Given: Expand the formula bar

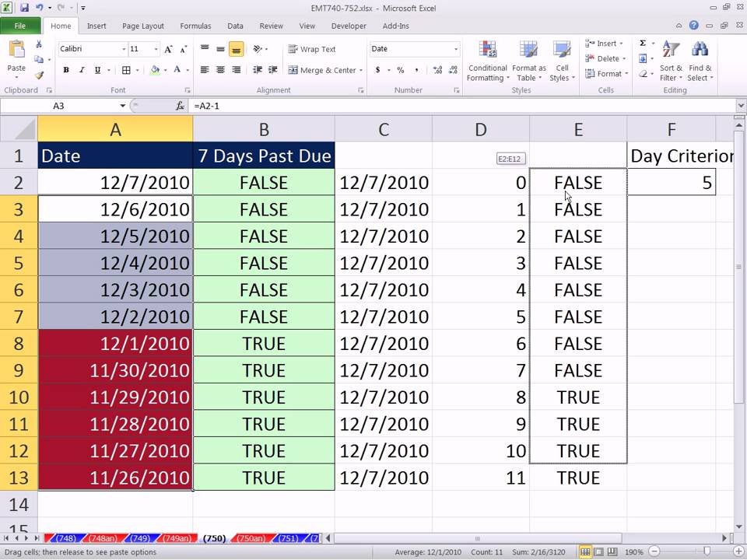Looking at the screenshot, I should [x=741, y=106].
